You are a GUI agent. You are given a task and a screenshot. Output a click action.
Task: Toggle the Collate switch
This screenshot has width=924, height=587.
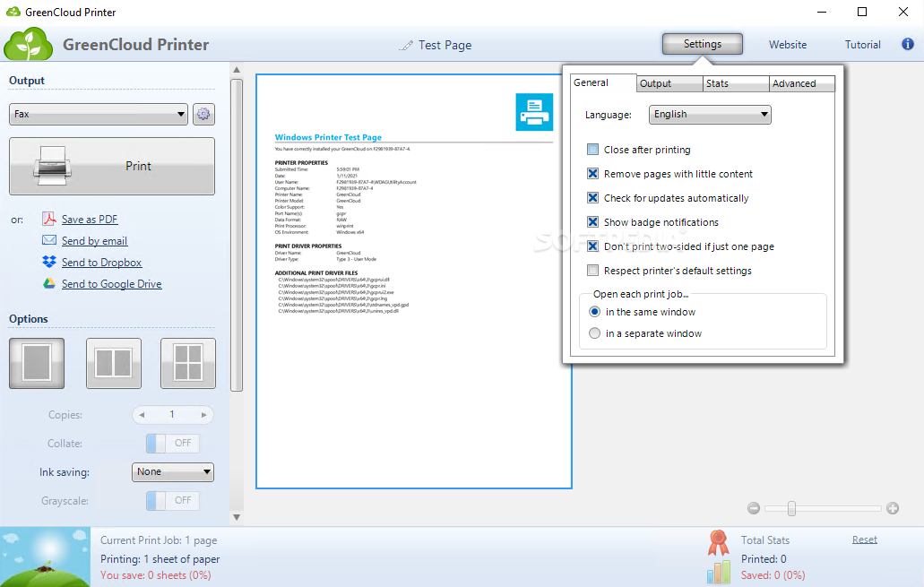[173, 444]
